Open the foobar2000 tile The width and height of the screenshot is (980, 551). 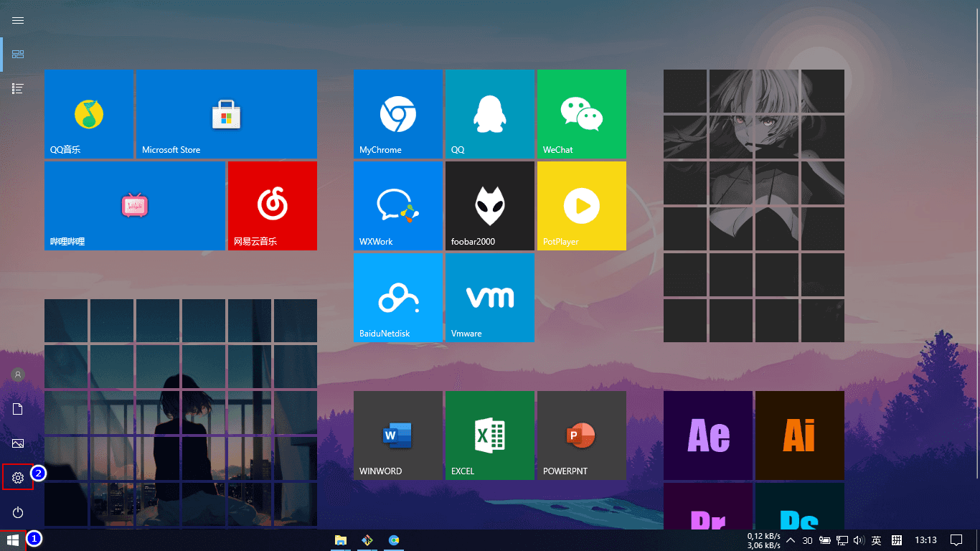coord(490,206)
